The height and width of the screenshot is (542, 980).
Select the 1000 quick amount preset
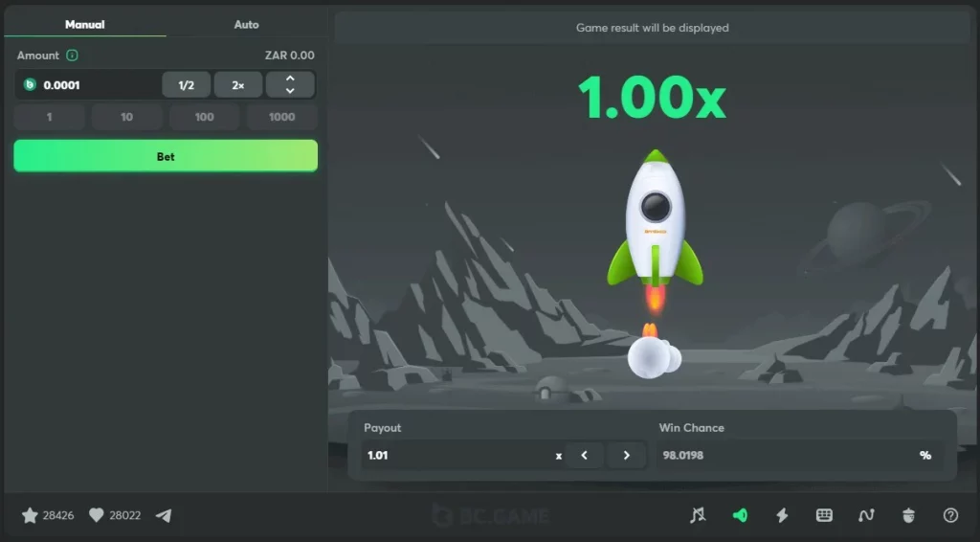(x=282, y=117)
